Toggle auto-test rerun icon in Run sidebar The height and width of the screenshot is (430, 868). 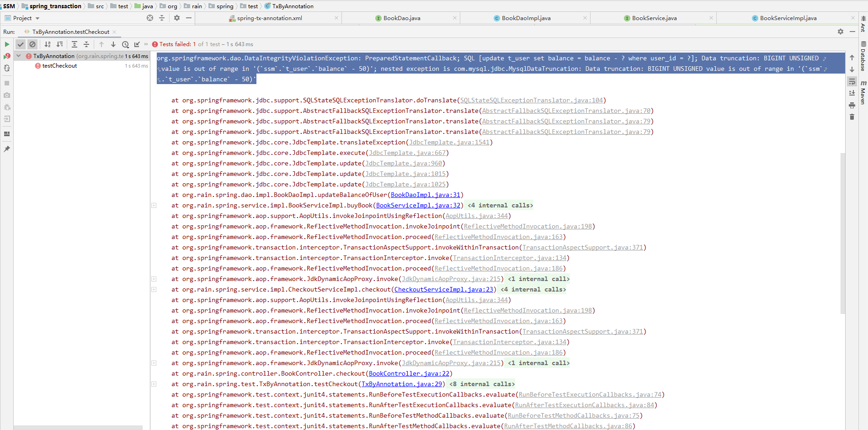click(7, 68)
